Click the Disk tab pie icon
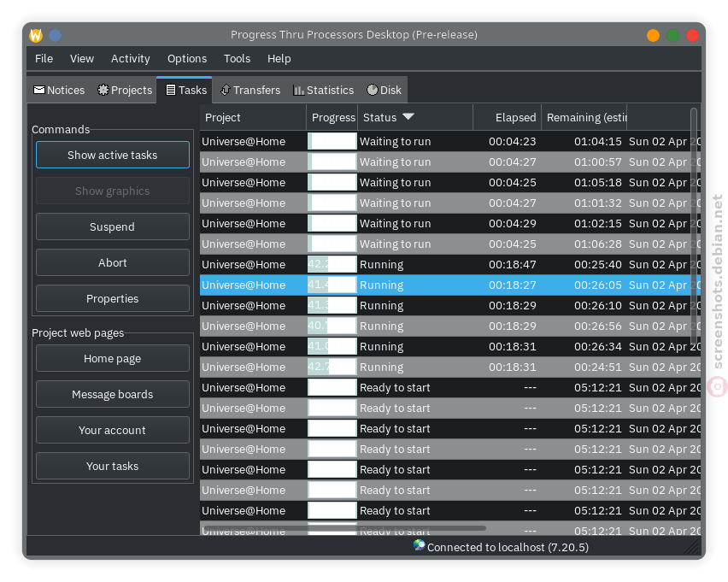This screenshot has width=728, height=582. coord(373,90)
